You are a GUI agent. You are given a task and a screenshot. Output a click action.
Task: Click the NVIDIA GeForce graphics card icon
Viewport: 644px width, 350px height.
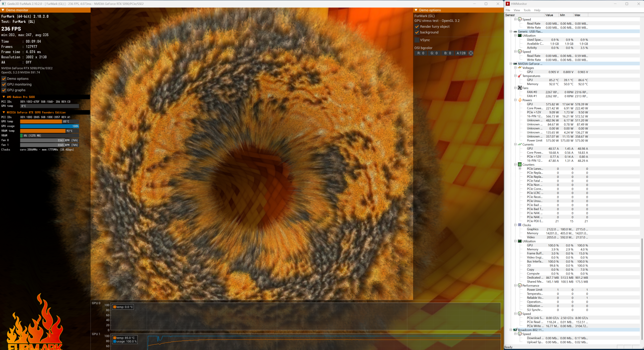pyautogui.click(x=515, y=64)
